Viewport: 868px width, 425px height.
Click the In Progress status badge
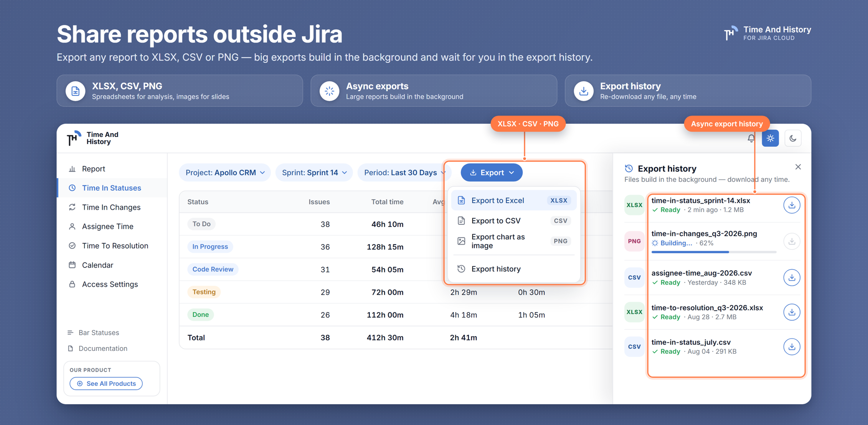click(x=210, y=246)
